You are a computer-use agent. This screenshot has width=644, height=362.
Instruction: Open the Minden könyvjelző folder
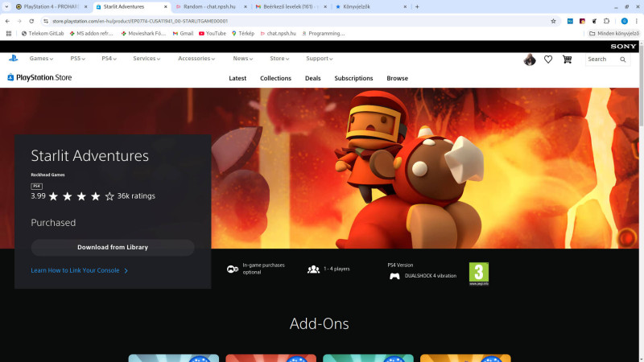pyautogui.click(x=614, y=33)
